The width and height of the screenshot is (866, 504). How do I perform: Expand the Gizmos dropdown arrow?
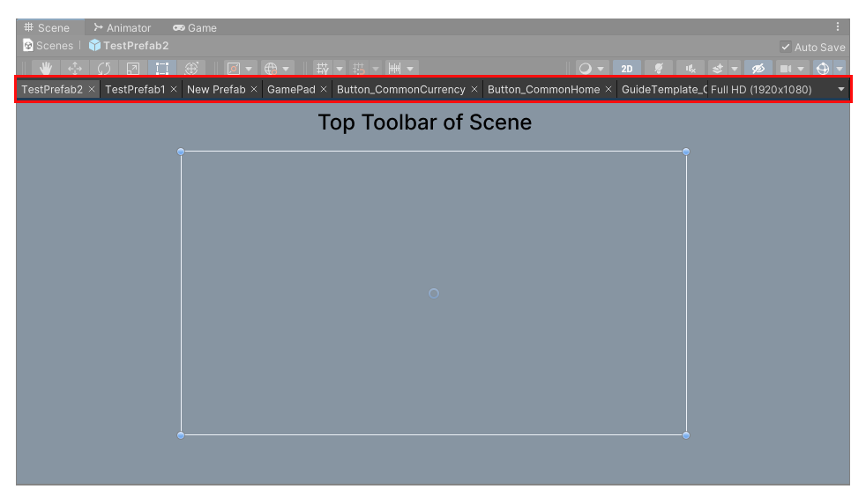click(x=840, y=68)
